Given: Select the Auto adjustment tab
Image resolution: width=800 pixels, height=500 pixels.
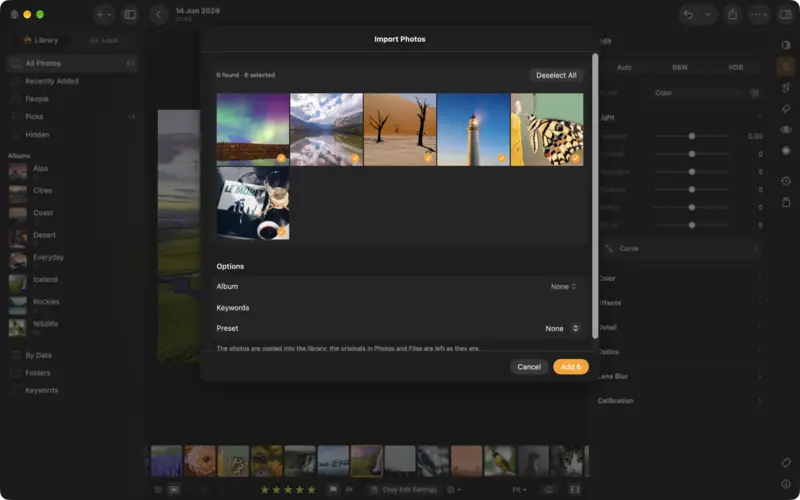Looking at the screenshot, I should (x=624, y=67).
